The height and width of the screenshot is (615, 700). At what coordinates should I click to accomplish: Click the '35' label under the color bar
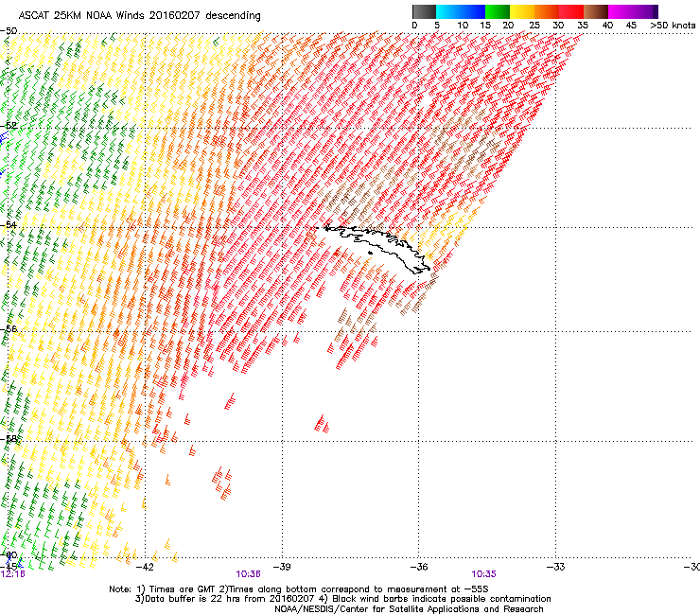coord(583,26)
